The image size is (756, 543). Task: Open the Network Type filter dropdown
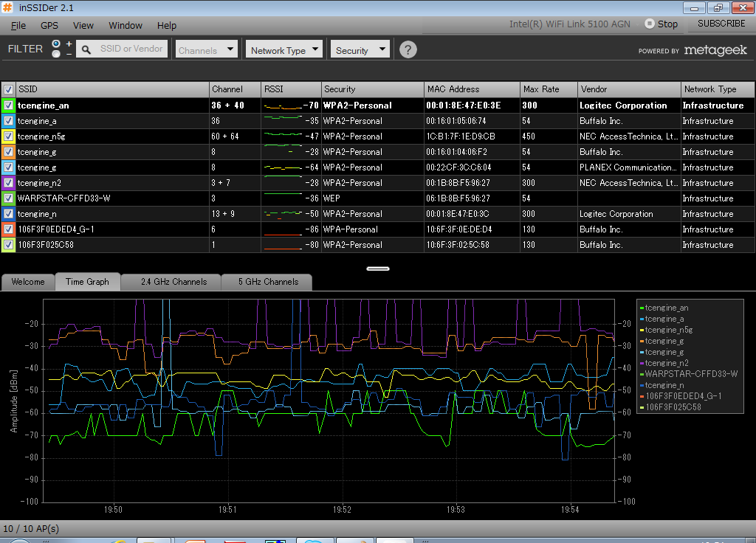click(284, 49)
